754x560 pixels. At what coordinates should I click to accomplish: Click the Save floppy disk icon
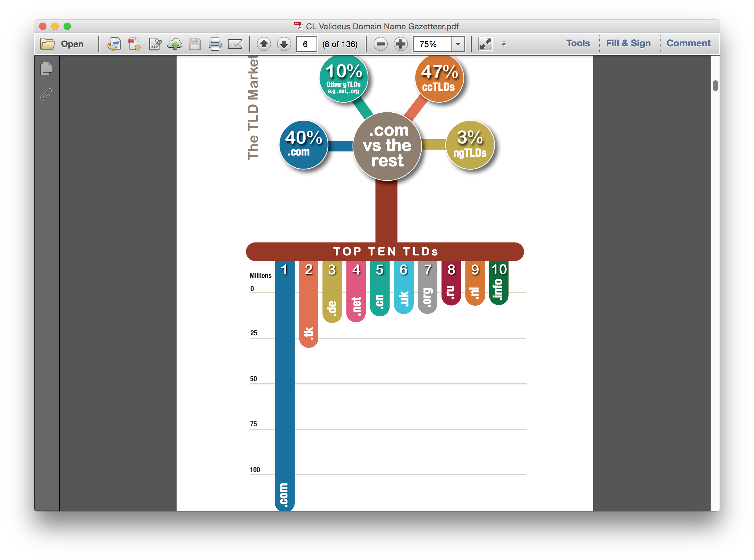click(195, 44)
